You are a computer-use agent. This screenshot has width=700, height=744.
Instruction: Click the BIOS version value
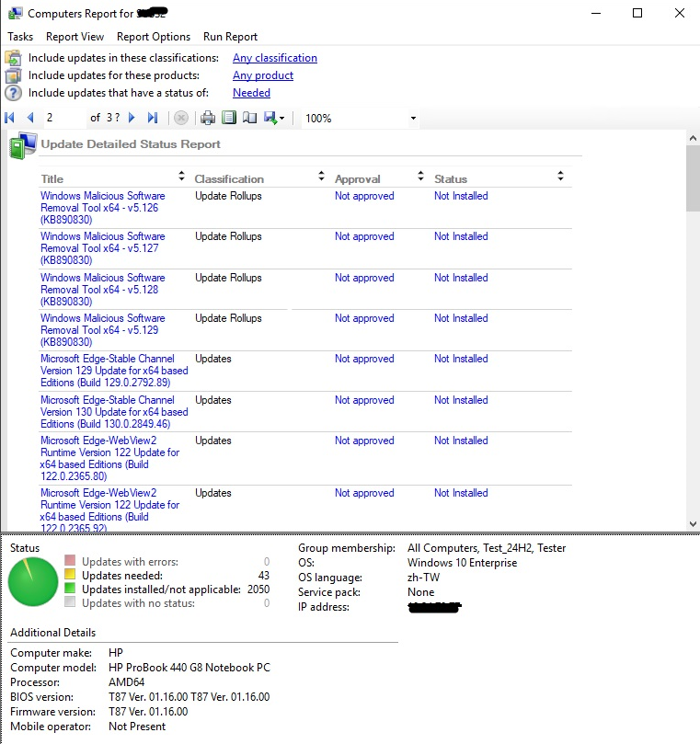(189, 697)
